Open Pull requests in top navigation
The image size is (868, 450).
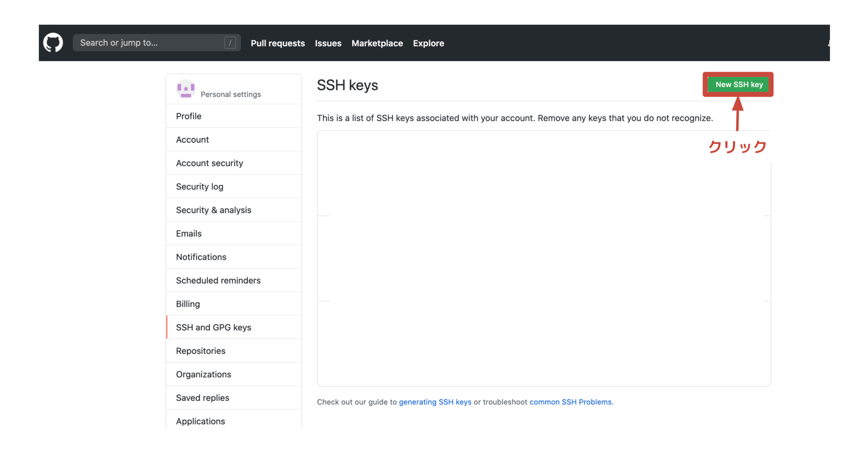click(278, 43)
